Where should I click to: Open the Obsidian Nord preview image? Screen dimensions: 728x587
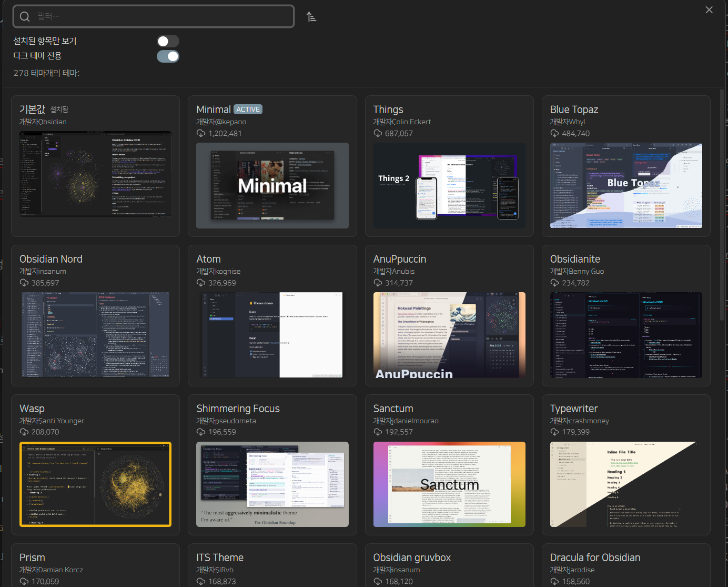[95, 335]
